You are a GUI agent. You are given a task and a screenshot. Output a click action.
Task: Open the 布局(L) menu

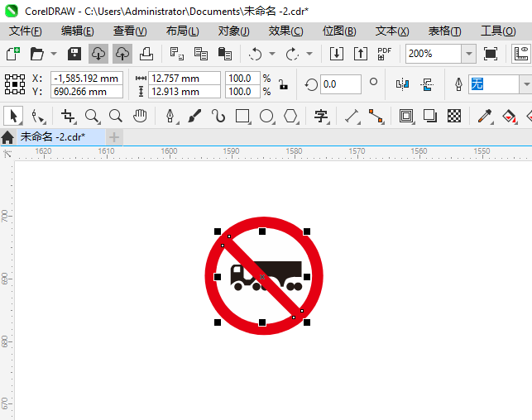point(182,31)
